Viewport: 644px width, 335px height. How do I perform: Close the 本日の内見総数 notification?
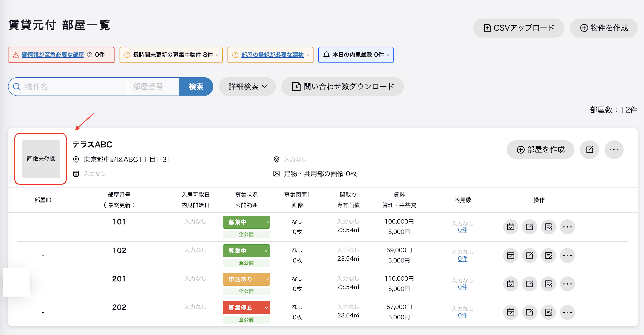click(388, 55)
